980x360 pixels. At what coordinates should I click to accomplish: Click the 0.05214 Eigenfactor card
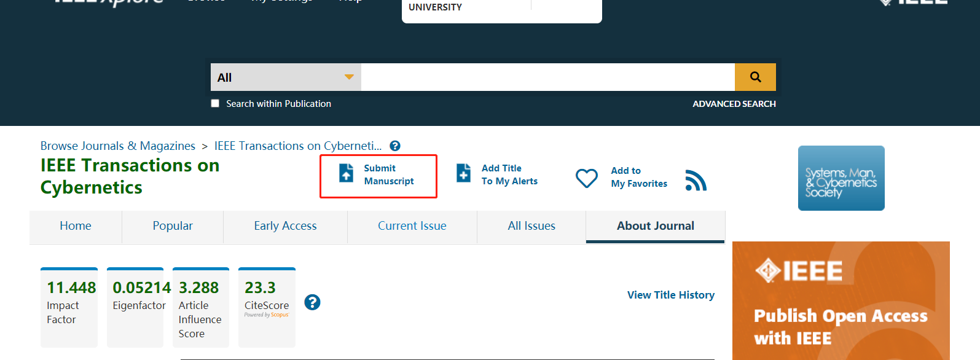[x=135, y=307]
